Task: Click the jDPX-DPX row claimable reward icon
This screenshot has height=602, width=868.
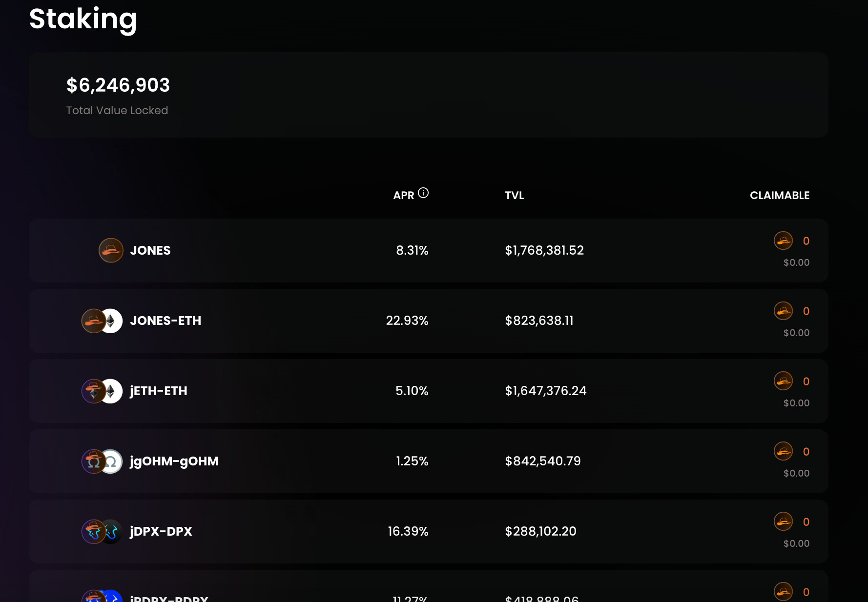Action: pyautogui.click(x=783, y=522)
